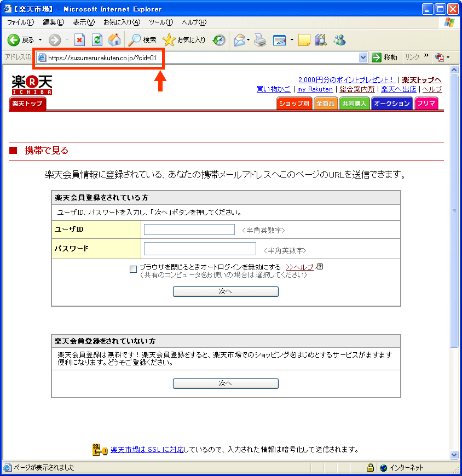Screen dimensions: 462x476
Task: Click the ユーザID input field
Action: (x=189, y=229)
